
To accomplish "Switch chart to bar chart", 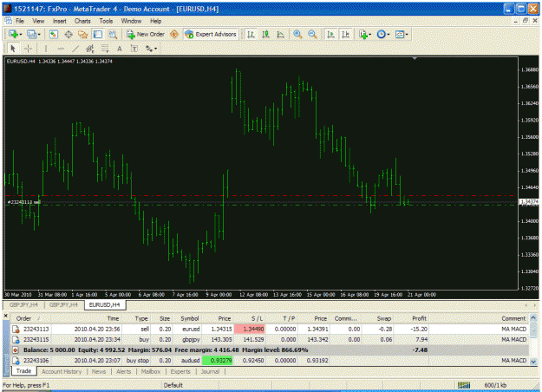I will pos(251,34).
